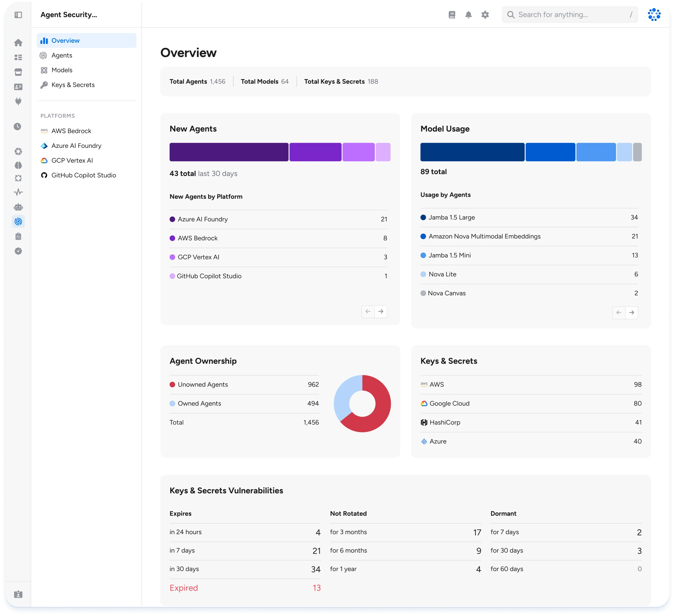Click the back arrow in the New Agents panel
The height and width of the screenshot is (616, 675).
368,311
